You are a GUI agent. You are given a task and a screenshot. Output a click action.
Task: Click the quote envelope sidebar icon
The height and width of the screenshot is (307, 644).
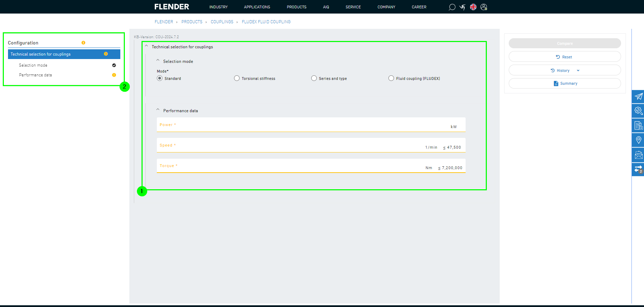(638, 155)
